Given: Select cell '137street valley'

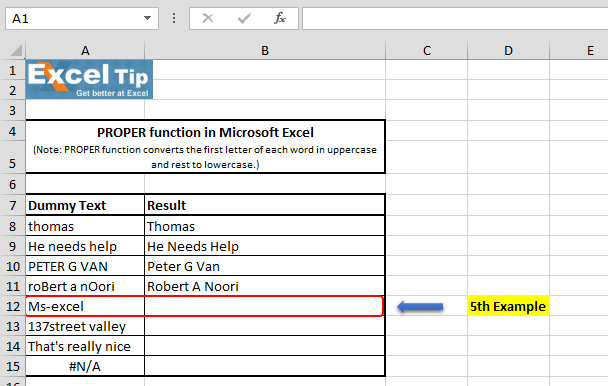Looking at the screenshot, I should pos(85,326).
